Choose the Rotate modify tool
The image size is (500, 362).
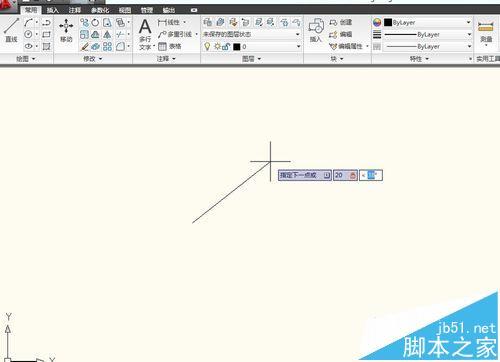(x=95, y=23)
